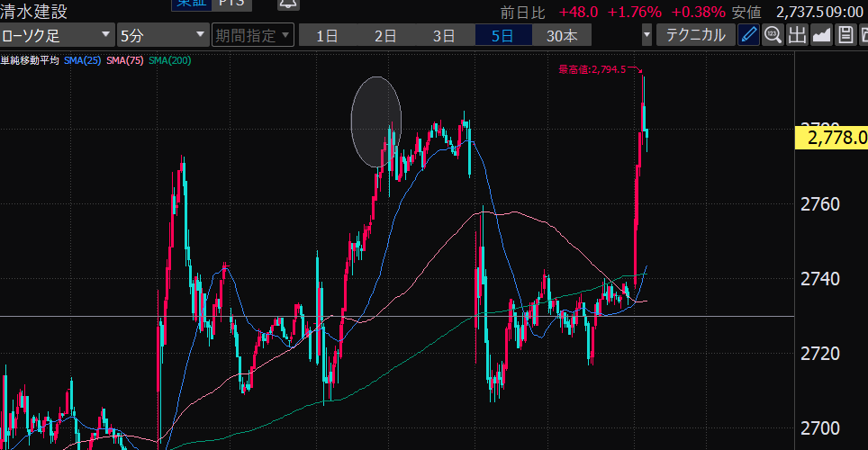
Task: Open dropdown arrow left of テクニカル
Action: 646,36
